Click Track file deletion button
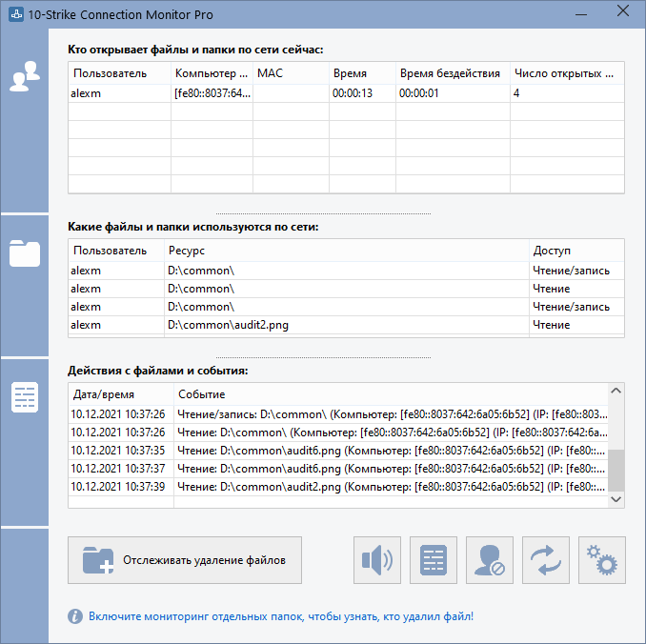Screen dimensions: 646x644 185,560
